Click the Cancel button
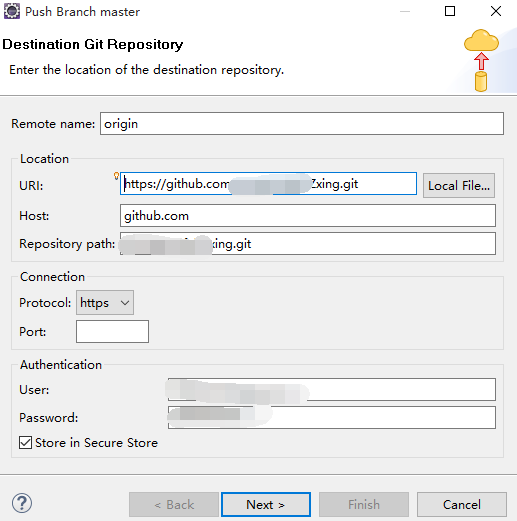Image resolution: width=517 pixels, height=521 pixels. [x=462, y=505]
